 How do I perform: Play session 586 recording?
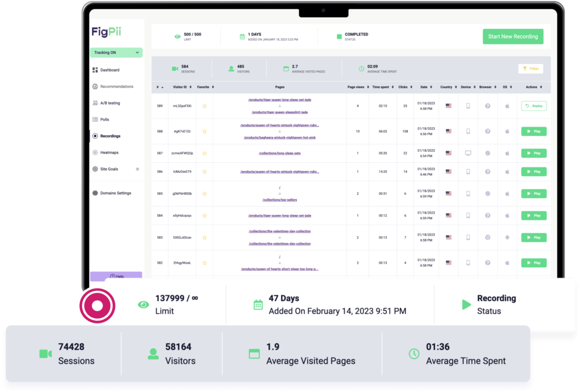[x=534, y=172]
